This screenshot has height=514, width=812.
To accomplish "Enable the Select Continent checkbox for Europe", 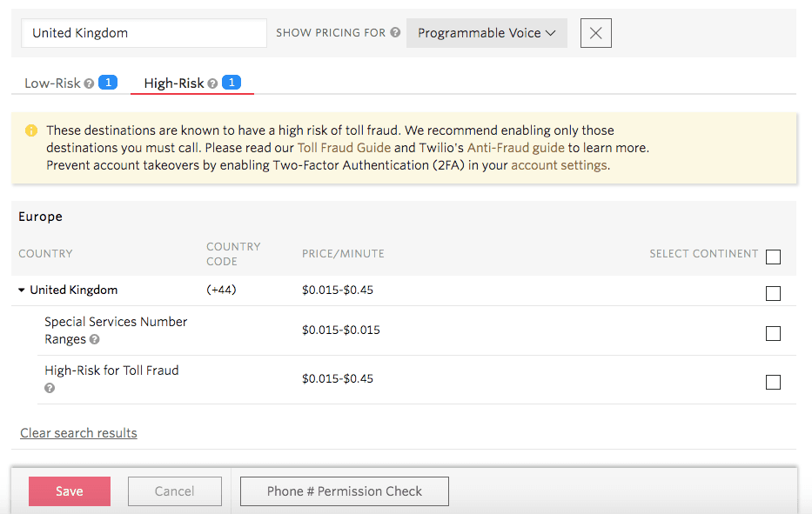I will point(773,257).
